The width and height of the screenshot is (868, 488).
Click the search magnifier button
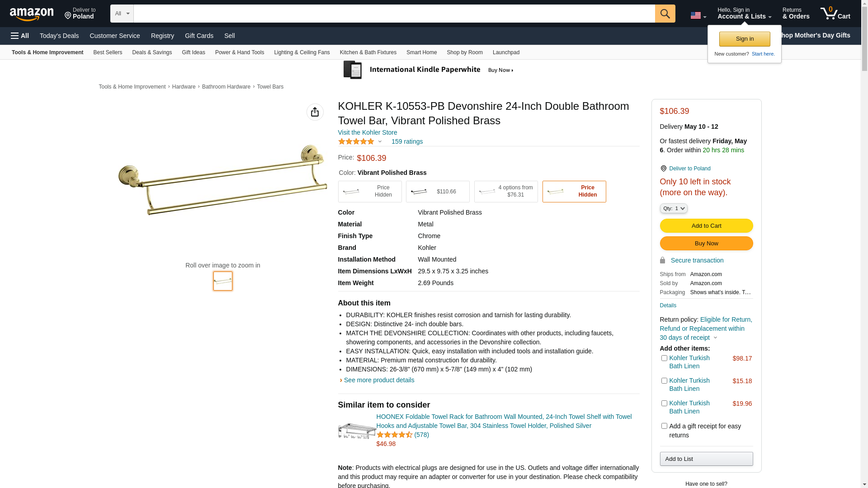click(x=665, y=14)
